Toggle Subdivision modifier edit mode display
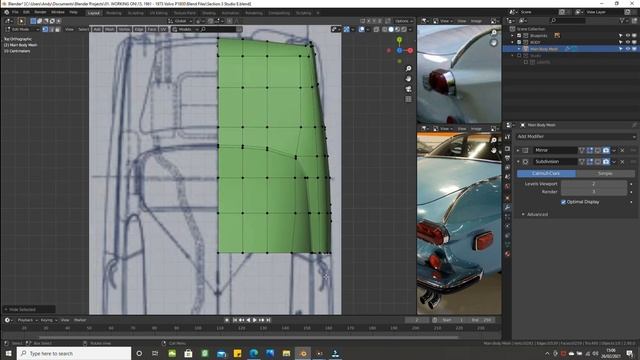 [x=590, y=162]
